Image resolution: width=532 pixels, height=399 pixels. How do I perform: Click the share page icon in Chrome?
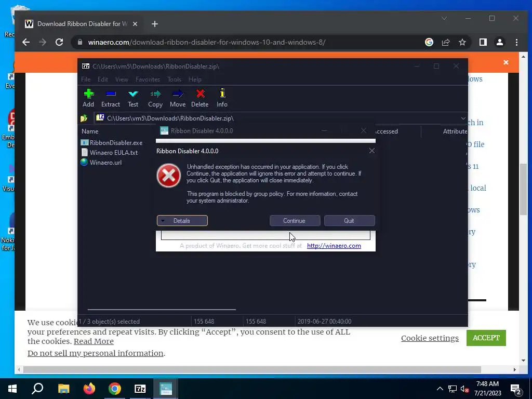446,43
